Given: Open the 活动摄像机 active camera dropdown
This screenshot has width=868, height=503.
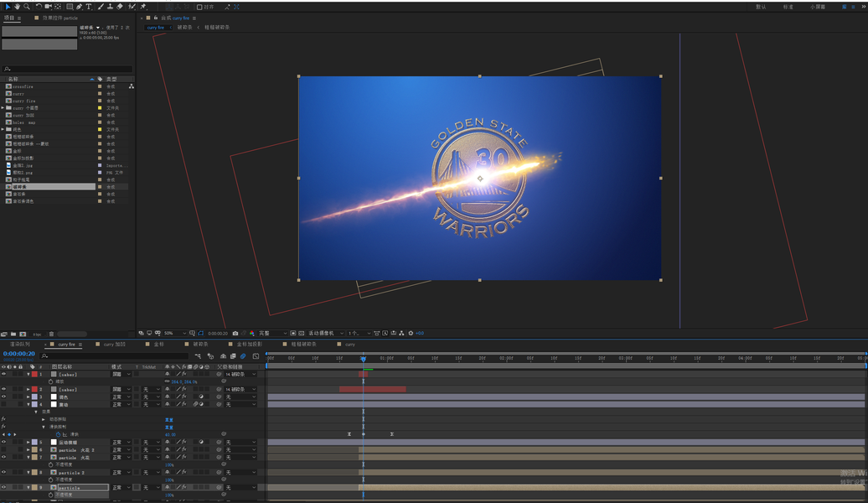Looking at the screenshot, I should 325,334.
